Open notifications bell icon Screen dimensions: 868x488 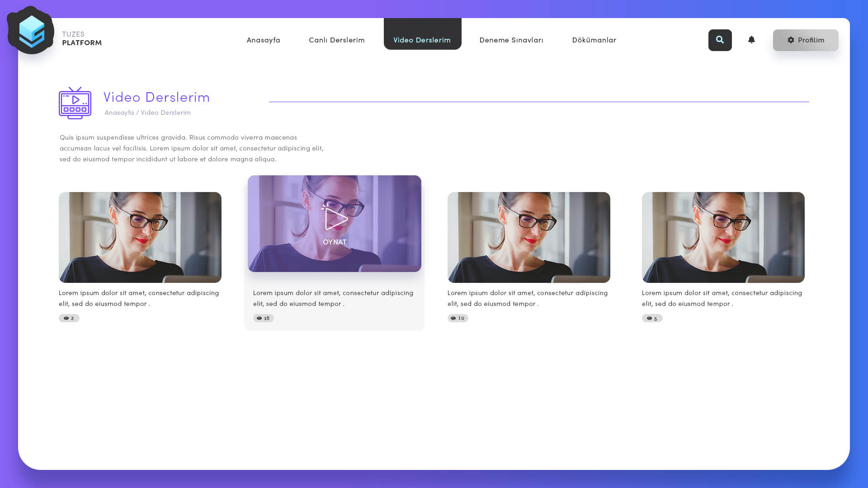tap(751, 40)
